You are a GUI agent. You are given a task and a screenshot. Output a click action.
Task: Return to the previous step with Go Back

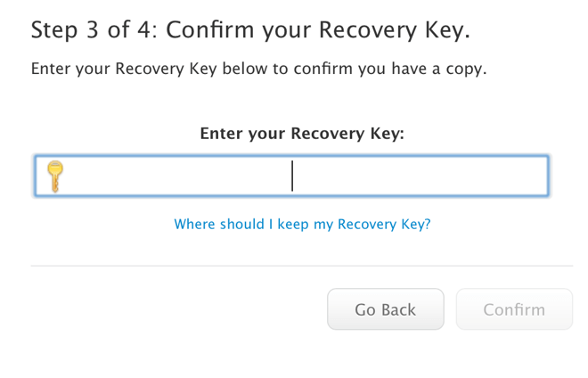[x=385, y=309]
